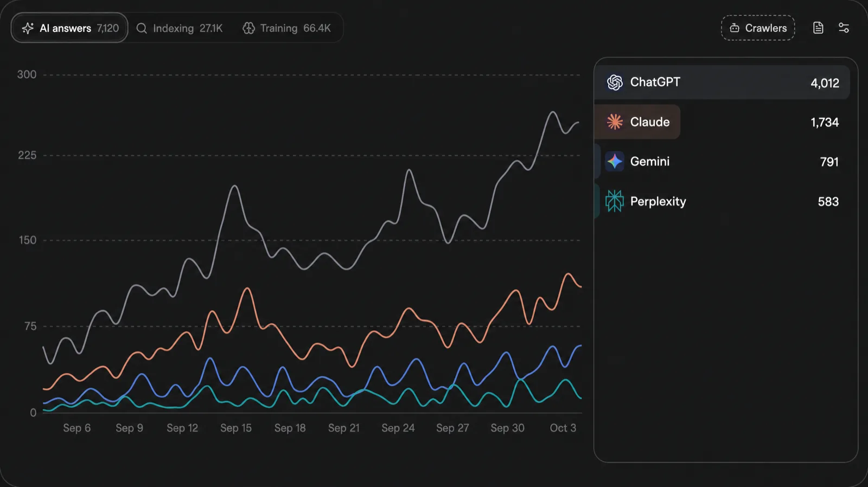
Task: Click the magnifier icon beside Indexing
Action: tap(142, 28)
